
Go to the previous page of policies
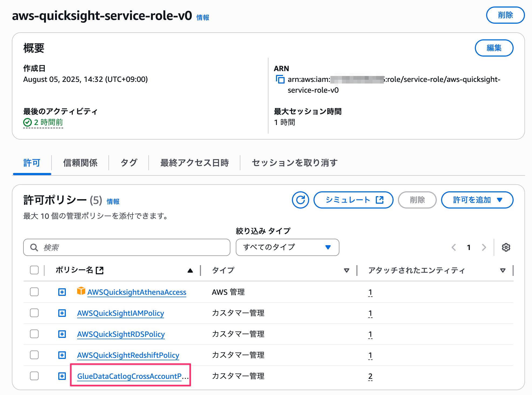[454, 247]
